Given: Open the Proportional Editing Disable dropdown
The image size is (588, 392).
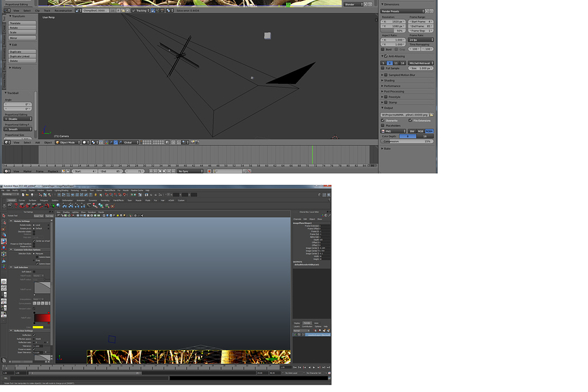Looking at the screenshot, I should pyautogui.click(x=18, y=119).
